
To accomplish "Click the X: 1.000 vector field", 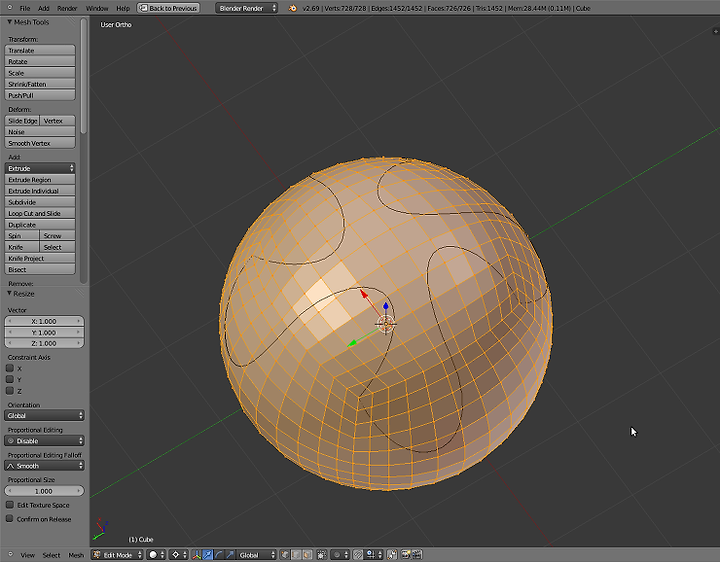I will pos(44,321).
